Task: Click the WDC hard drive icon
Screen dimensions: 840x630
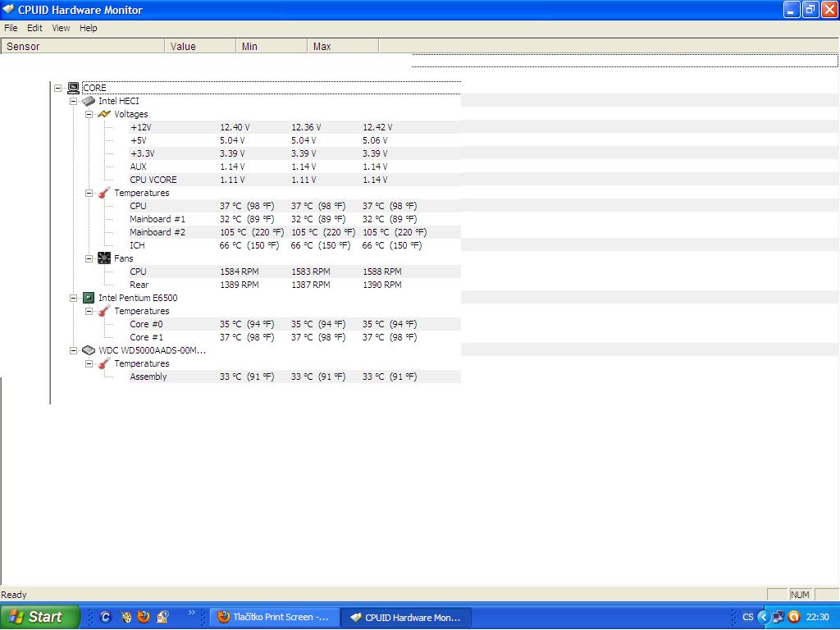Action: click(x=89, y=350)
